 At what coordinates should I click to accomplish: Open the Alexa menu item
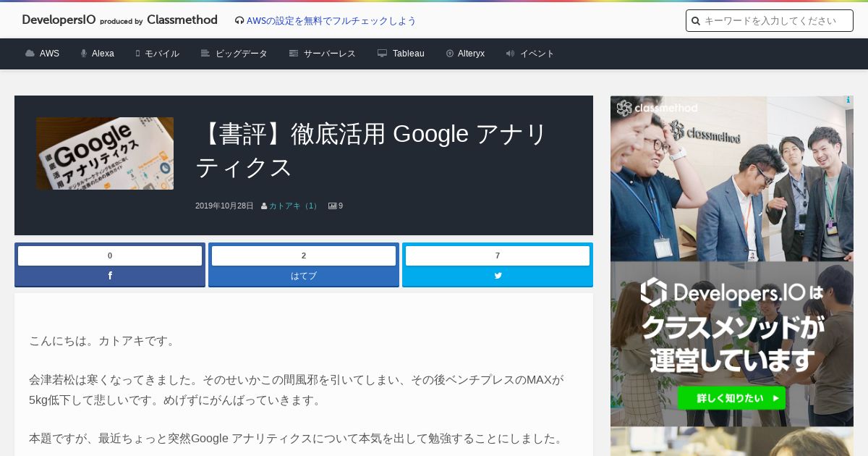(x=103, y=54)
